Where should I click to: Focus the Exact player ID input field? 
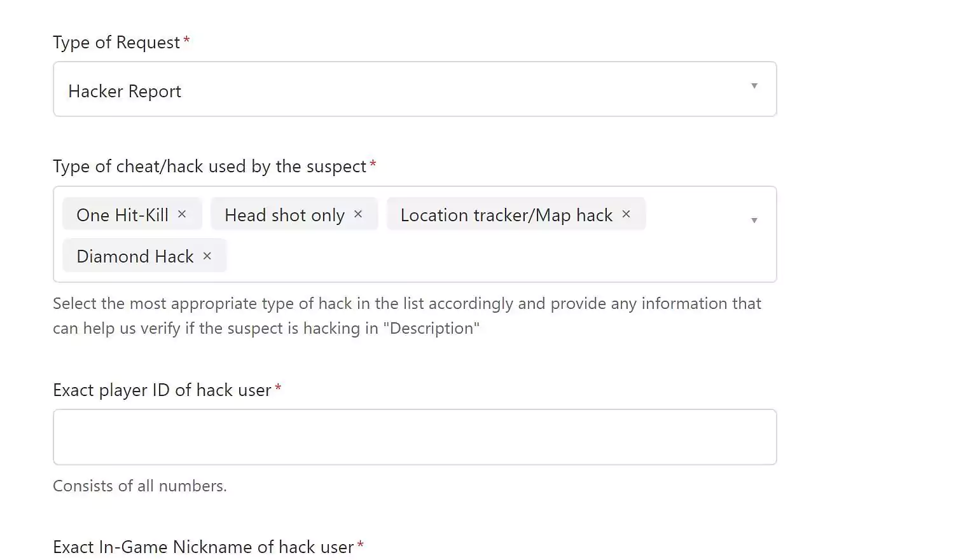click(415, 437)
